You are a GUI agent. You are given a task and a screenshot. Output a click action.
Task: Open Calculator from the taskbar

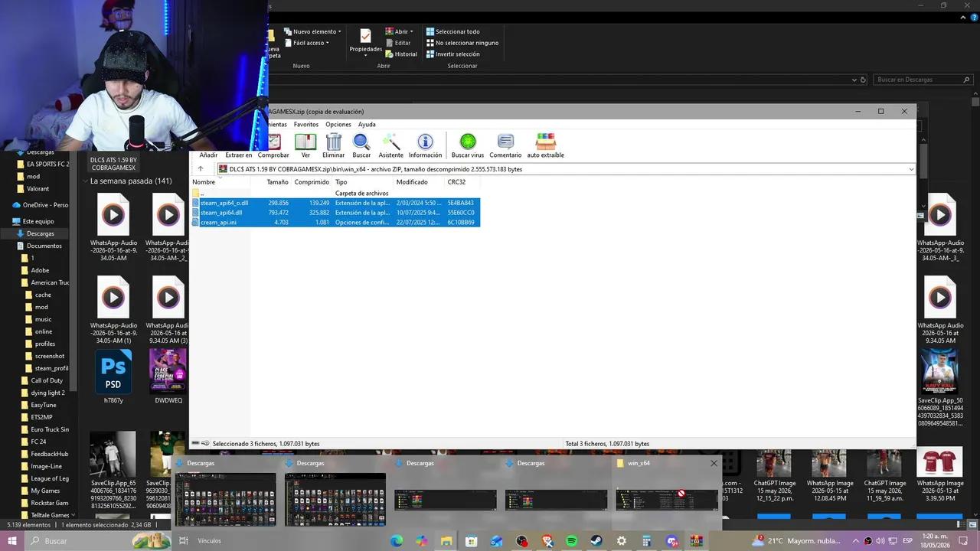coord(646,541)
